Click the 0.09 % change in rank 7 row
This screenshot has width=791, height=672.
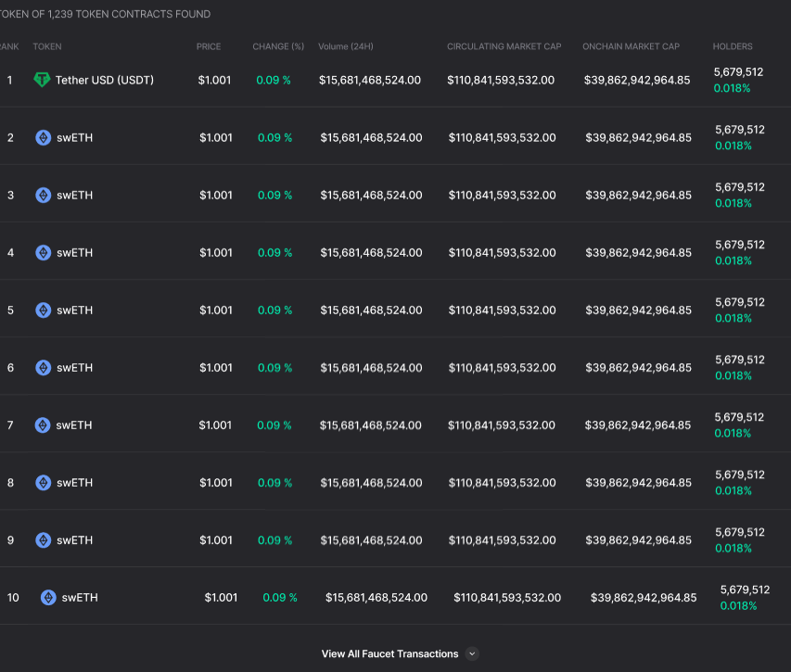tap(274, 425)
